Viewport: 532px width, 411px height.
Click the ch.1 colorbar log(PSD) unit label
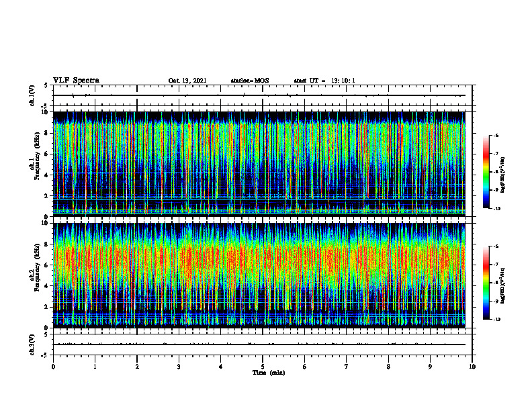[504, 175]
